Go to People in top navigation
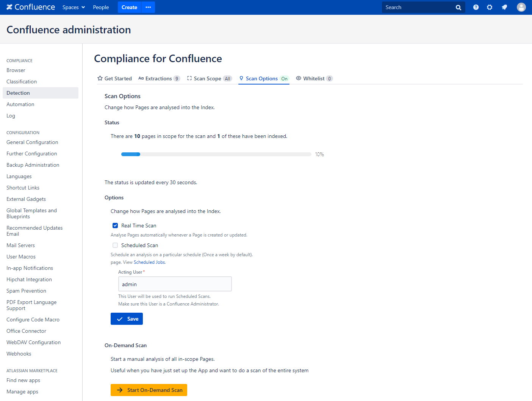Viewport: 532px width, 401px height. click(101, 7)
